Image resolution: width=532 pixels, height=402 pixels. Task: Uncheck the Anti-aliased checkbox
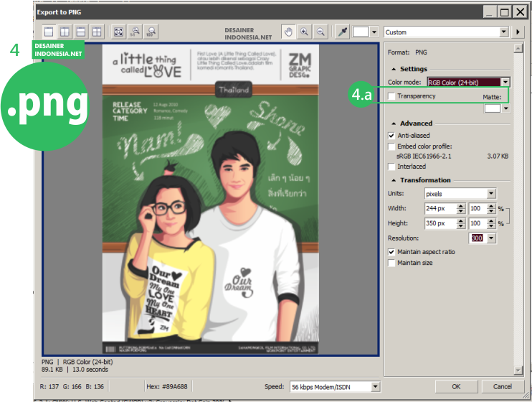pyautogui.click(x=391, y=136)
